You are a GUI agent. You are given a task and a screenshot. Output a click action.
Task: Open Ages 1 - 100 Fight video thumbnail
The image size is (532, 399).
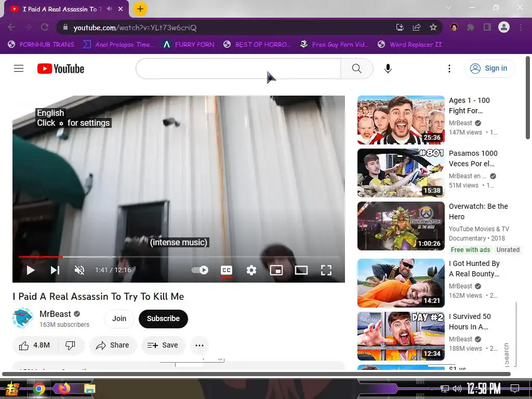click(401, 120)
